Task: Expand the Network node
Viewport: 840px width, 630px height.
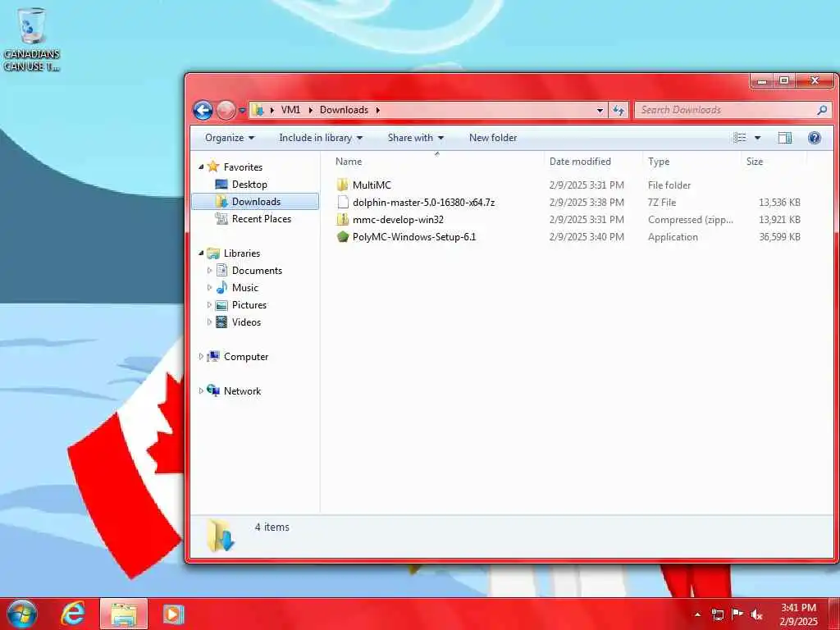Action: (x=202, y=390)
